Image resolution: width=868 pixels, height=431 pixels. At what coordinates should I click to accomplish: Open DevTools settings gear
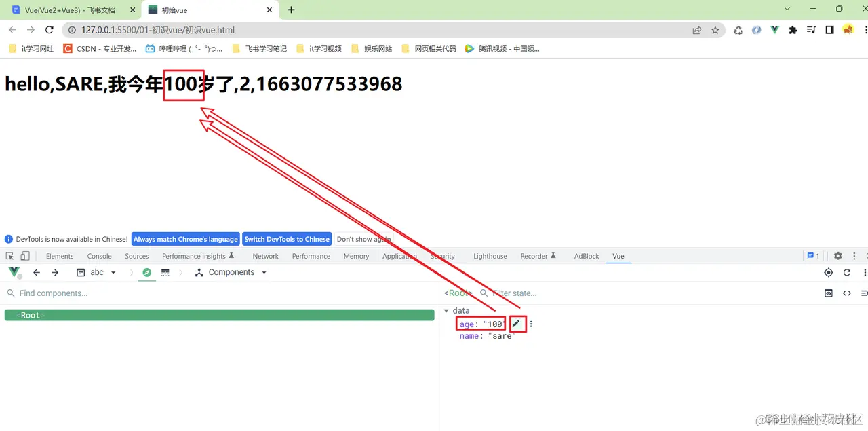coord(837,256)
